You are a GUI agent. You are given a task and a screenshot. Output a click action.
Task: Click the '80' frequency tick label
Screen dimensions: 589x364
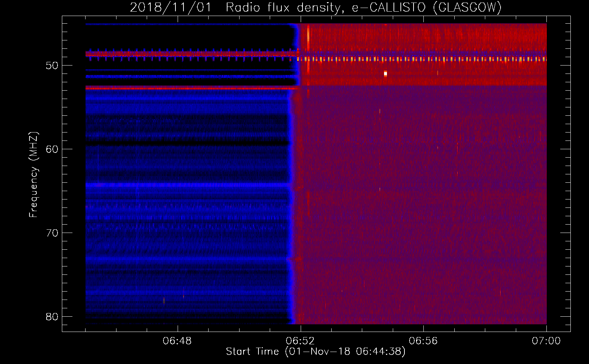point(52,317)
